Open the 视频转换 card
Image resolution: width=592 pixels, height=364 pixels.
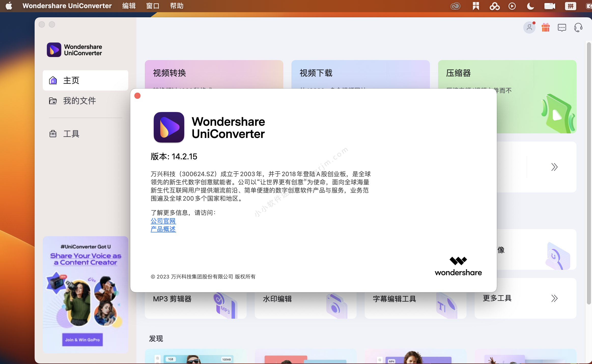pos(214,74)
